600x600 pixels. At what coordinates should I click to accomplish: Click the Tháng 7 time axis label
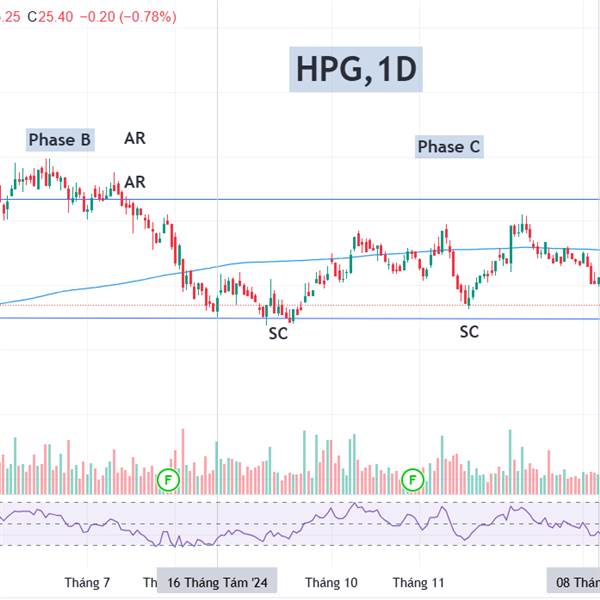point(87,583)
